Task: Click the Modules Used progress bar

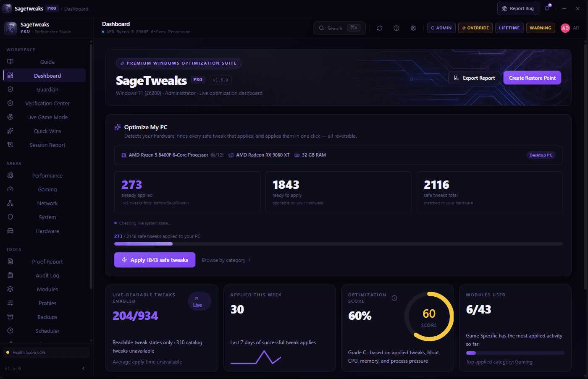Action: pyautogui.click(x=515, y=353)
